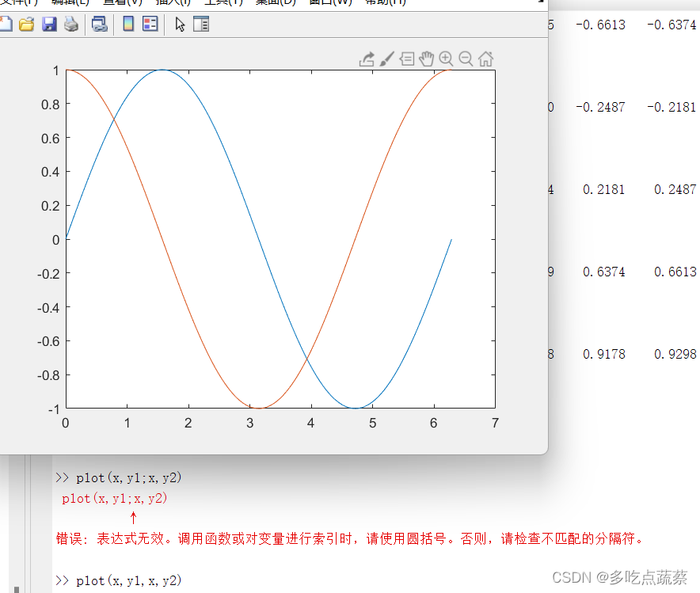
Task: Create a new figure
Action: 6,24
